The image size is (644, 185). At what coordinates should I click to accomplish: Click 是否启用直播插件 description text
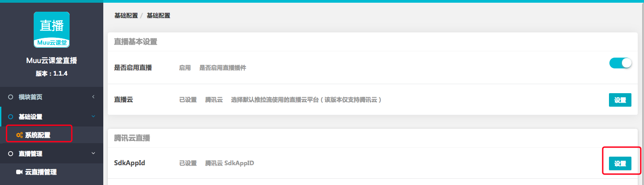click(x=223, y=68)
